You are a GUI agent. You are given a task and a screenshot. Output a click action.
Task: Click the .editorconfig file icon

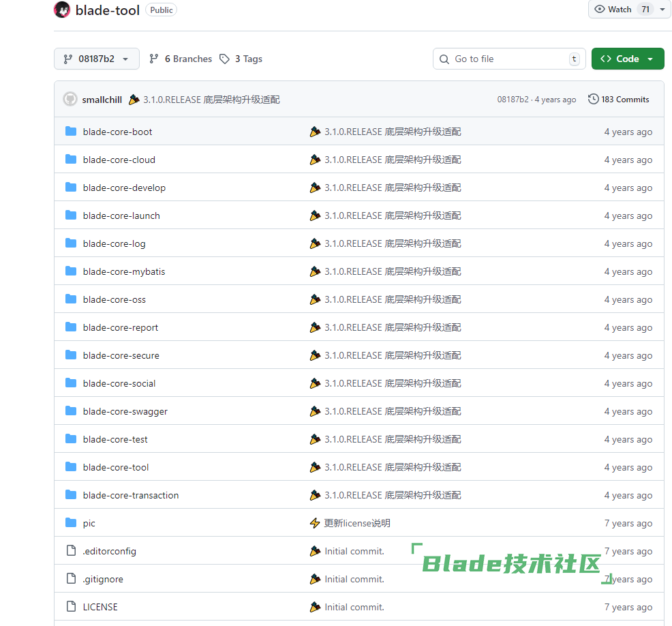pos(71,551)
